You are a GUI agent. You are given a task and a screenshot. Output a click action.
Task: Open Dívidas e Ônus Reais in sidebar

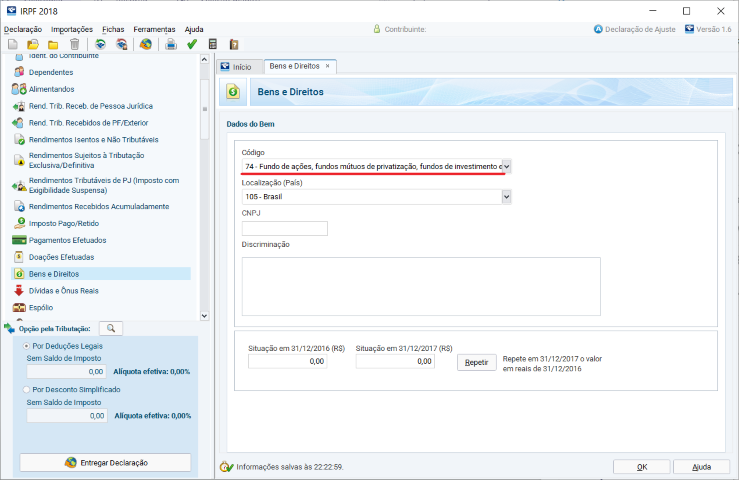pos(64,290)
